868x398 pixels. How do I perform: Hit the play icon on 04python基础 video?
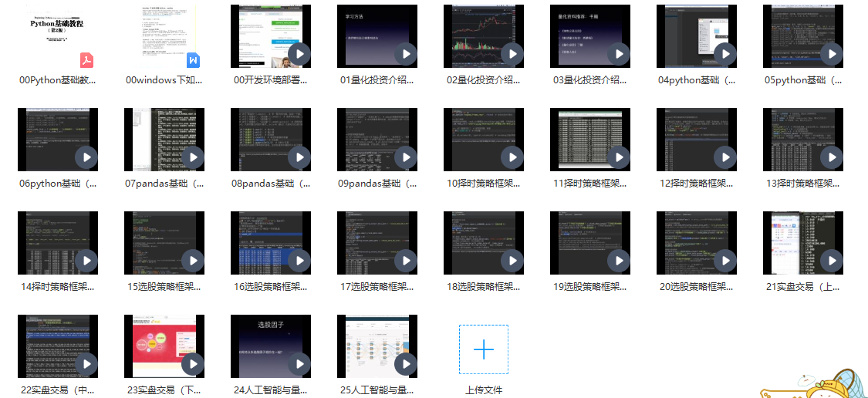[724, 54]
